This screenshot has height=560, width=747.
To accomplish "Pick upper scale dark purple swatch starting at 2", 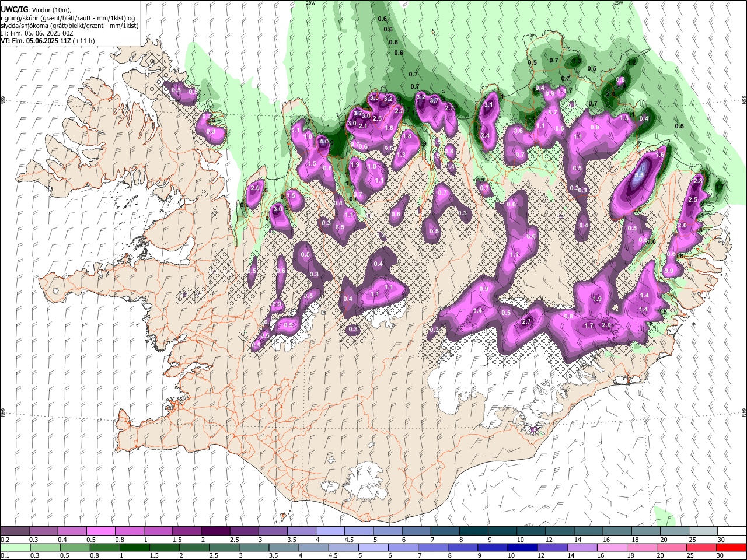I will [215, 531].
